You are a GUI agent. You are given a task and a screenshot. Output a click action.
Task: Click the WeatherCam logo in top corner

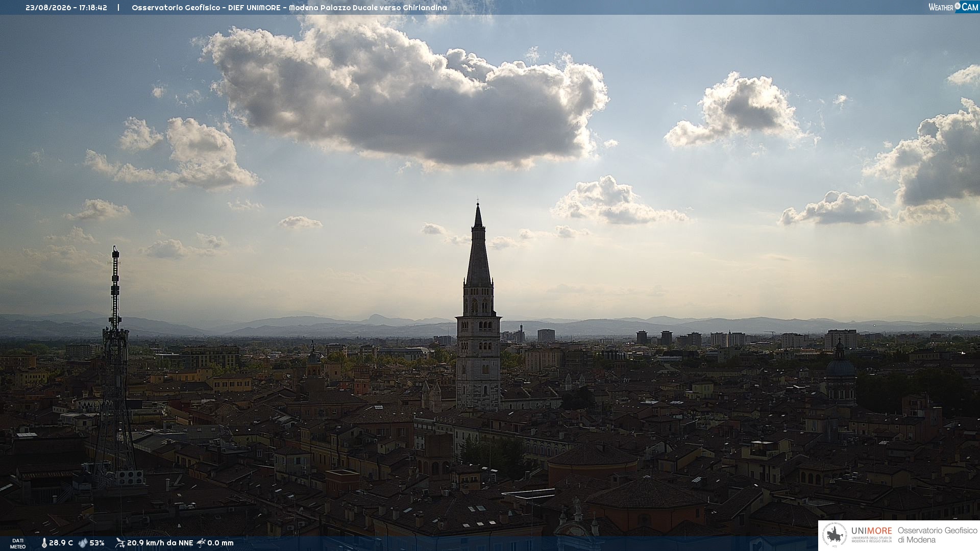pos(953,7)
